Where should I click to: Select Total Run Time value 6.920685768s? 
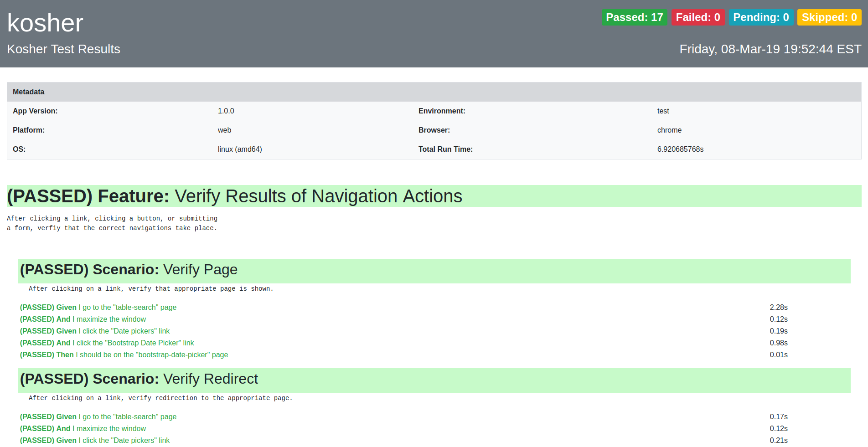pyautogui.click(x=680, y=149)
